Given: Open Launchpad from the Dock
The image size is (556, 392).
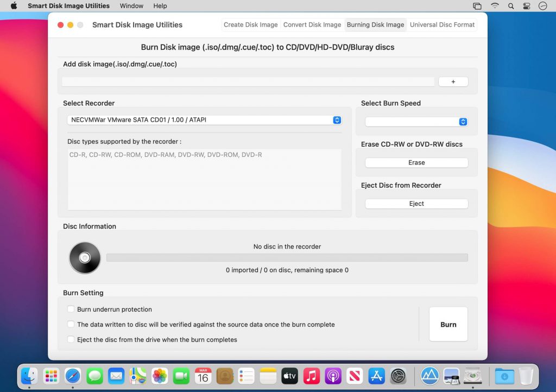Looking at the screenshot, I should click(51, 376).
